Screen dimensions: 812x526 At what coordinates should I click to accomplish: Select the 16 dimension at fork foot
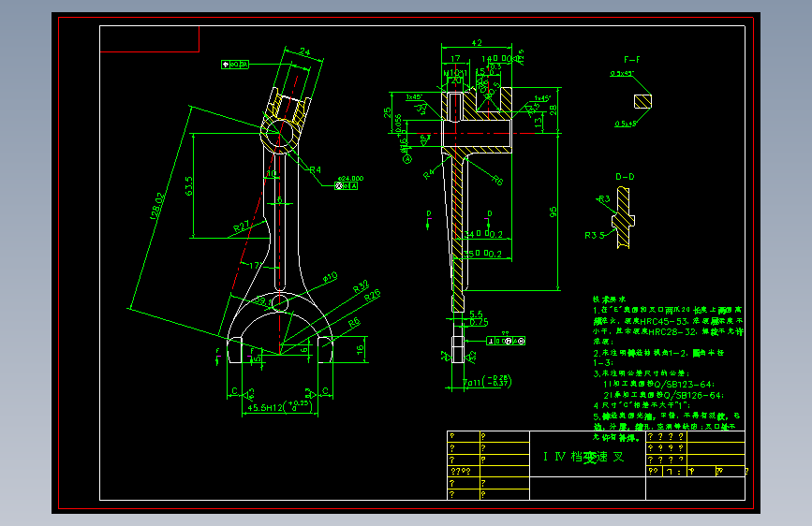(361, 349)
